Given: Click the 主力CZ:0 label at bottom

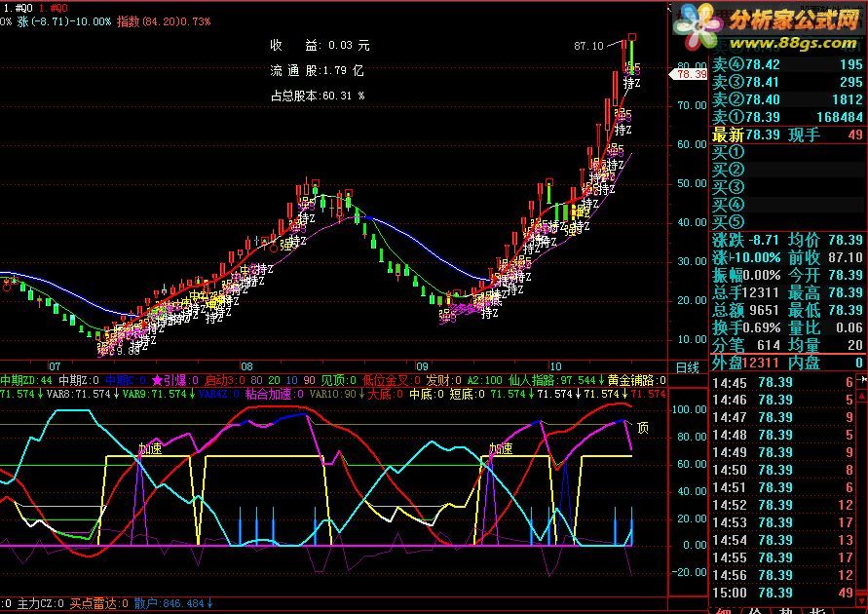Looking at the screenshot, I should (40, 603).
